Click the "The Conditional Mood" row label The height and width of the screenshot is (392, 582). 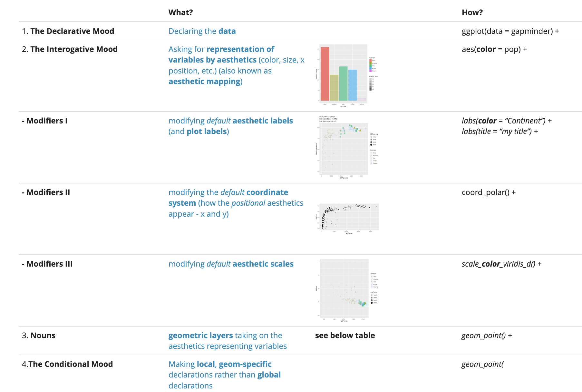[70, 364]
